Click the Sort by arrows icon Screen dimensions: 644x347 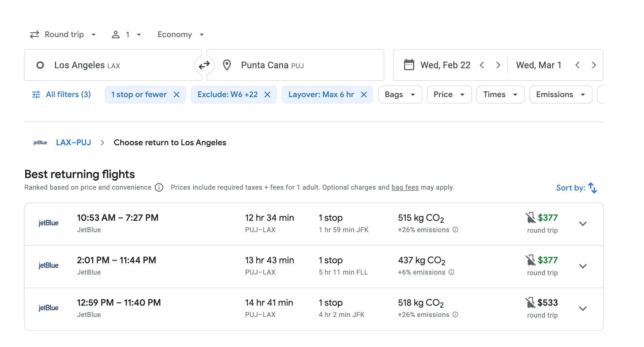tap(593, 188)
